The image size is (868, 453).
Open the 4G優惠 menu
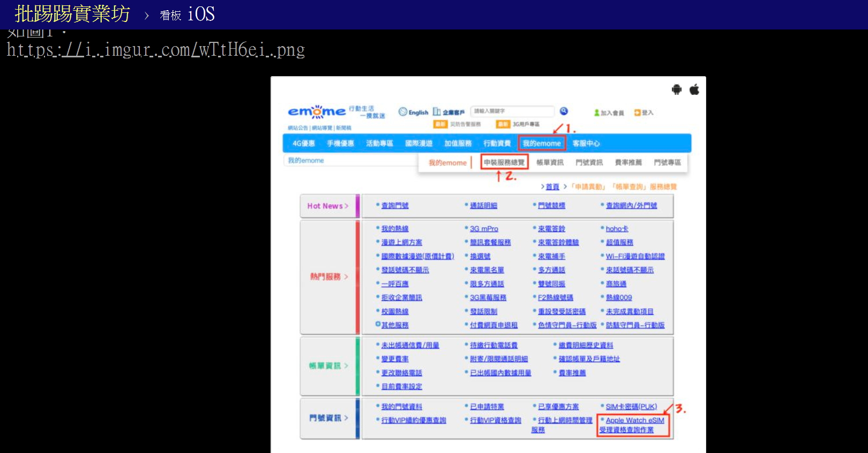(304, 144)
